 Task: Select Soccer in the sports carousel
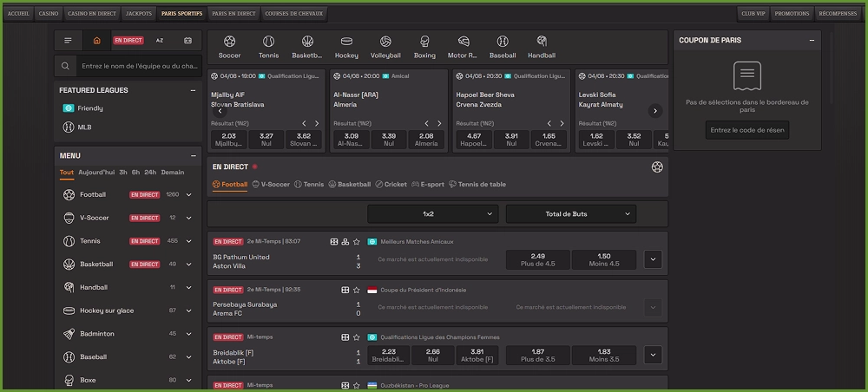click(x=229, y=47)
